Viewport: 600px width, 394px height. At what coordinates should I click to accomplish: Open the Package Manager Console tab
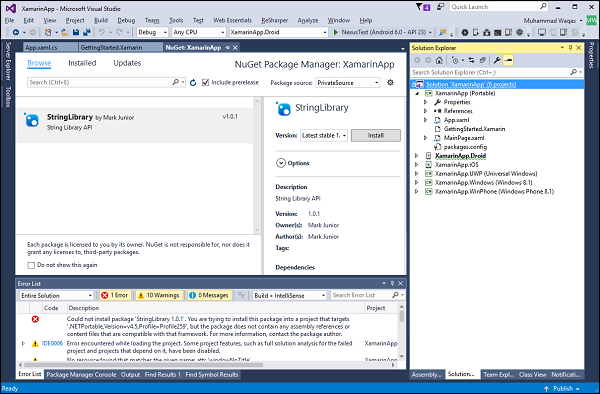tap(81, 374)
